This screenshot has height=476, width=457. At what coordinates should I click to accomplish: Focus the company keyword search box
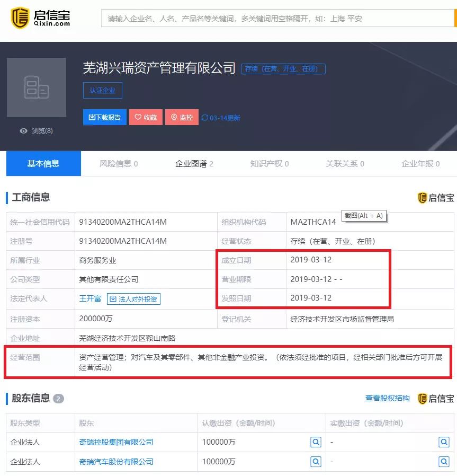[x=278, y=18]
